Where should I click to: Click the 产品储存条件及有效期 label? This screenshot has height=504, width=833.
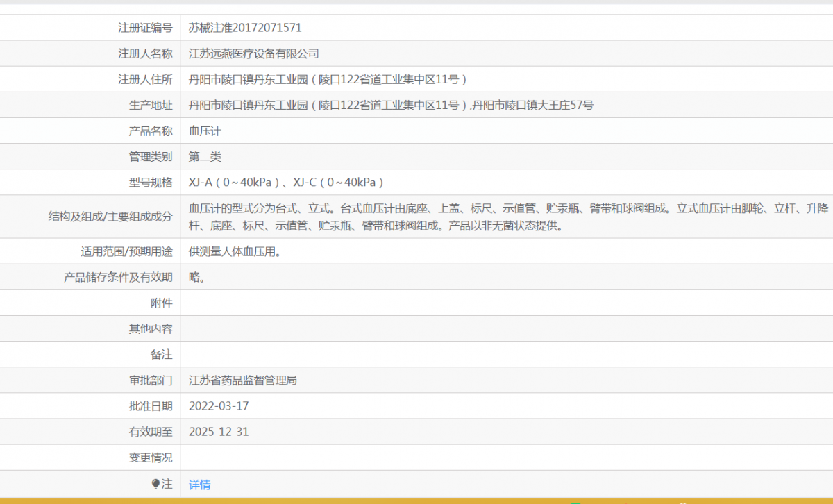click(x=118, y=277)
